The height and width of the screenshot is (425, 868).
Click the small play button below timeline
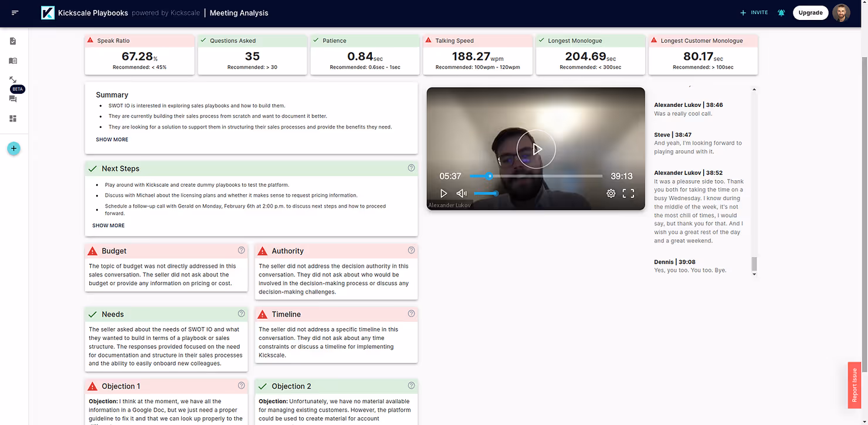(443, 193)
